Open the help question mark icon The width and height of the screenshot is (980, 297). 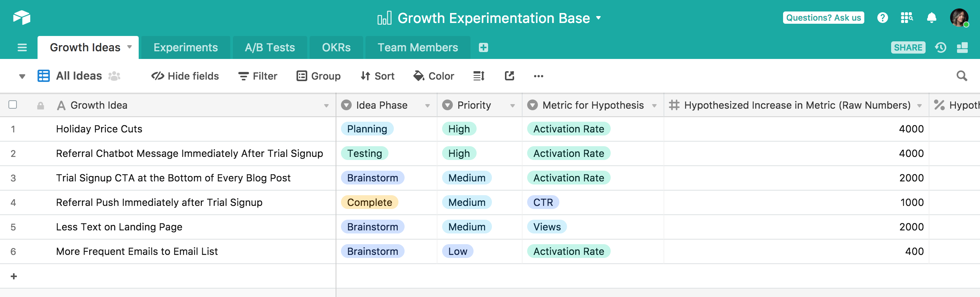pos(882,18)
